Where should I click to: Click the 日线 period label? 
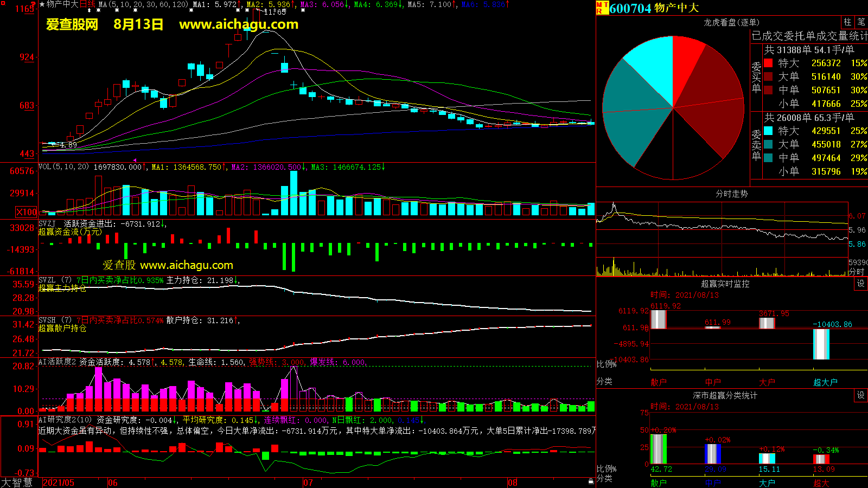coord(87,4)
